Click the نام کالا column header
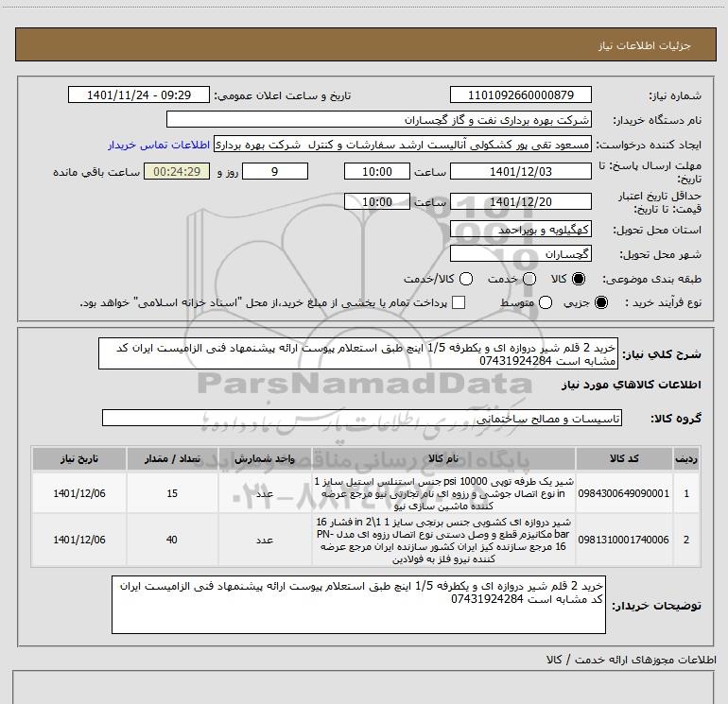728x704 pixels. pos(443,459)
